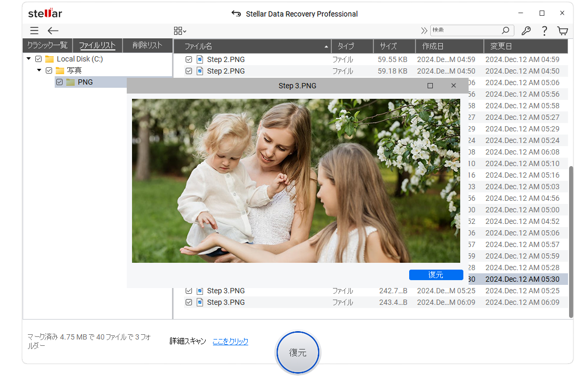Open the shopping cart icon
The image size is (588, 380).
tap(563, 30)
